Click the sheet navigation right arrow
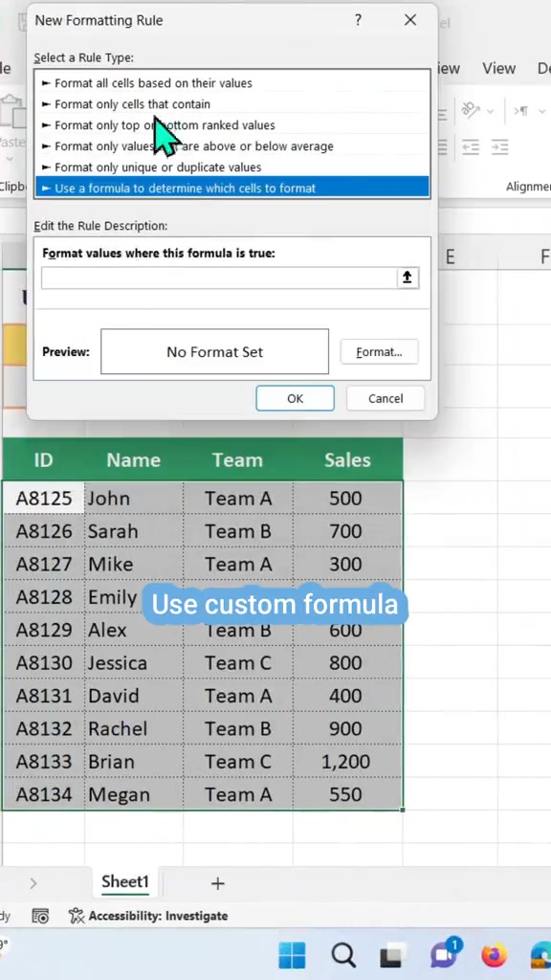This screenshot has height=980, width=551. (33, 883)
